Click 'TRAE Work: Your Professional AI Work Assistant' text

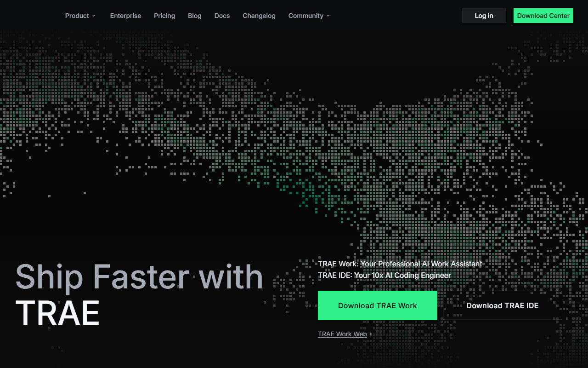tap(400, 264)
